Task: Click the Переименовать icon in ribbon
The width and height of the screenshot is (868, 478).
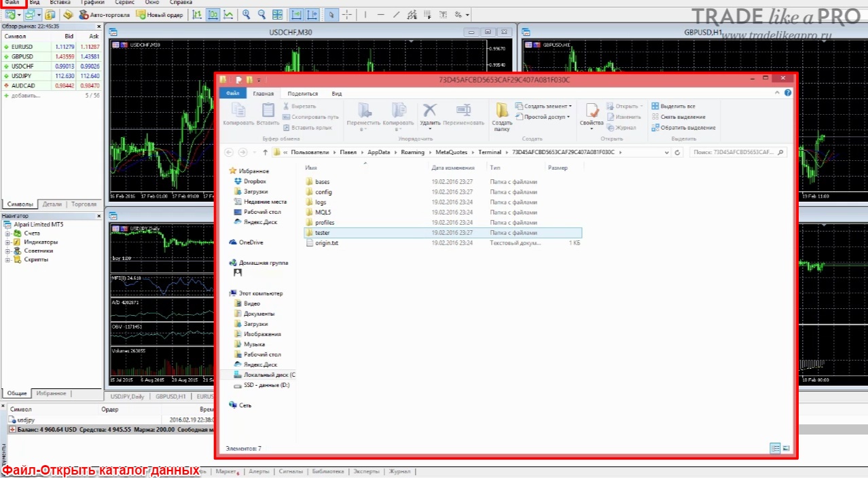Action: (464, 115)
